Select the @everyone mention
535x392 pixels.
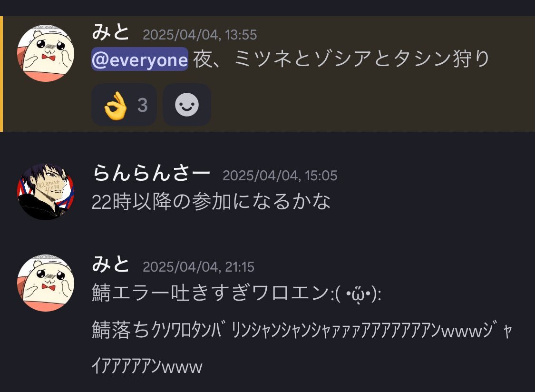[x=139, y=59]
